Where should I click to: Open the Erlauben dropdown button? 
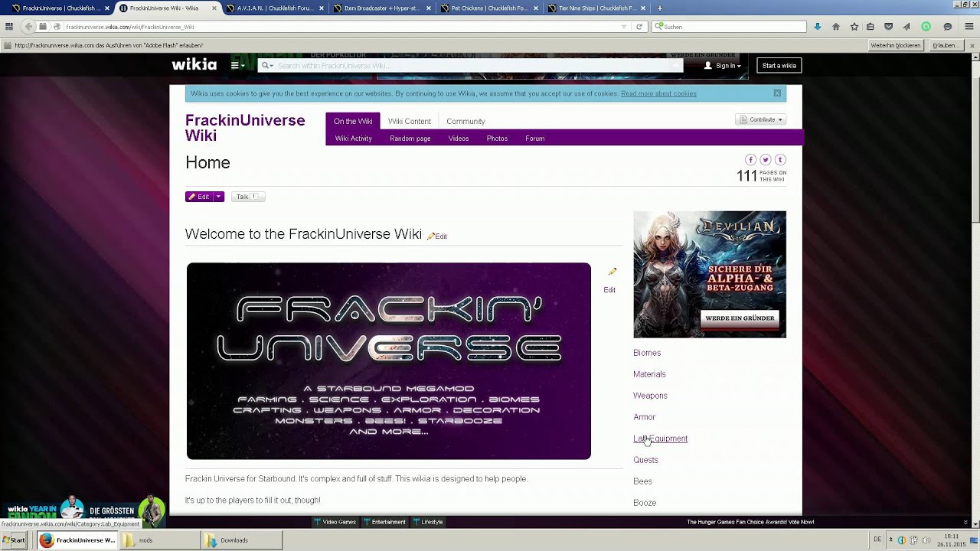pyautogui.click(x=947, y=45)
